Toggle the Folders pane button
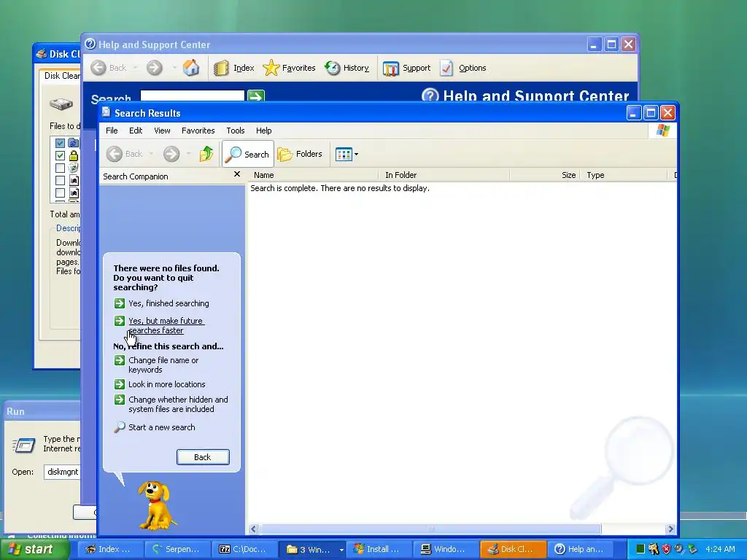 click(x=300, y=154)
